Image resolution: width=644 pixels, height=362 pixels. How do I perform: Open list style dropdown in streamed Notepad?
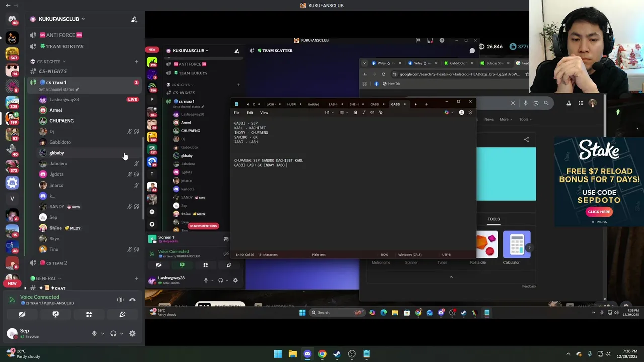343,112
